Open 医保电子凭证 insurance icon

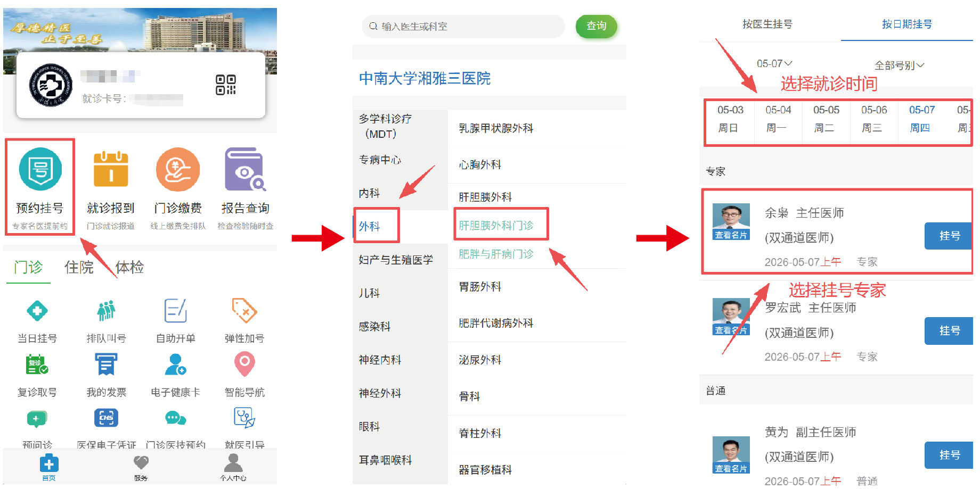(x=107, y=418)
